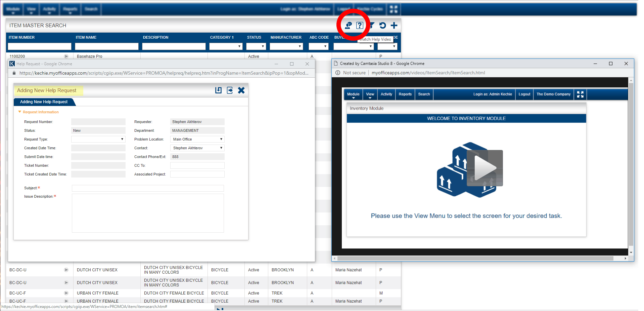Click the submit/exit arrow icon in help request
This screenshot has height=311, width=644.
pos(230,90)
